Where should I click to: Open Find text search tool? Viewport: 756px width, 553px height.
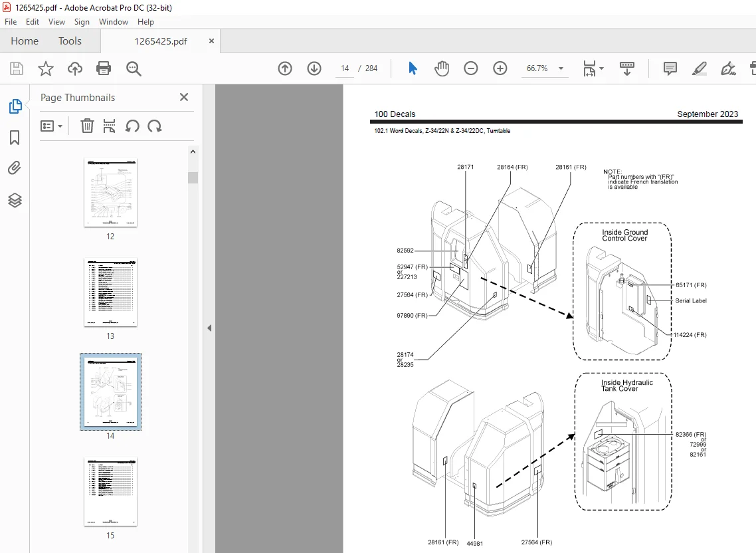click(x=134, y=68)
